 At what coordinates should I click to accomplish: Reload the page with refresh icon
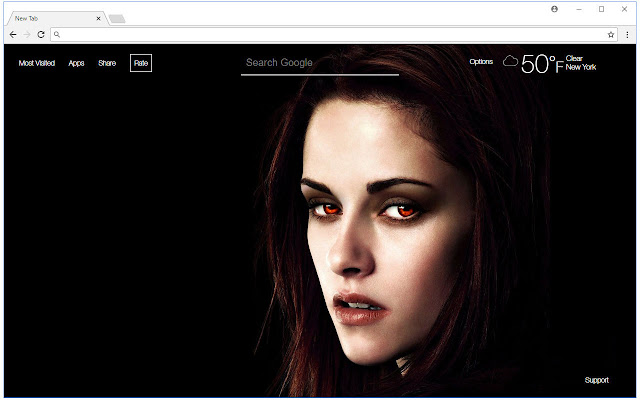pos(41,35)
